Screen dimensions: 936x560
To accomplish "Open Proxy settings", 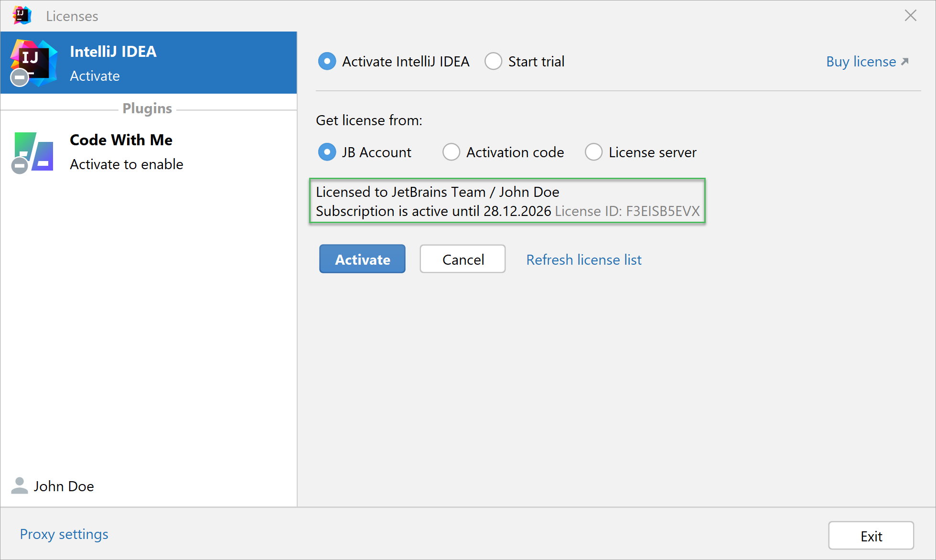I will (64, 534).
